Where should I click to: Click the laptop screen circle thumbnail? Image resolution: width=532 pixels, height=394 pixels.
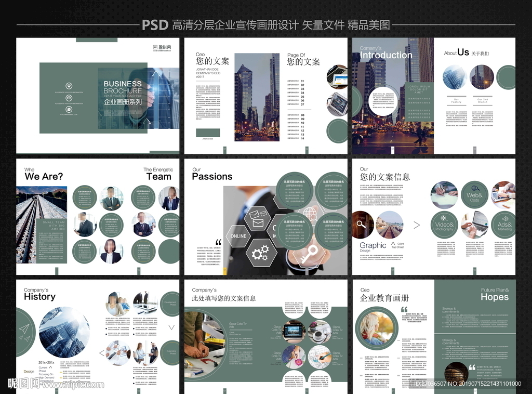tap(294, 332)
